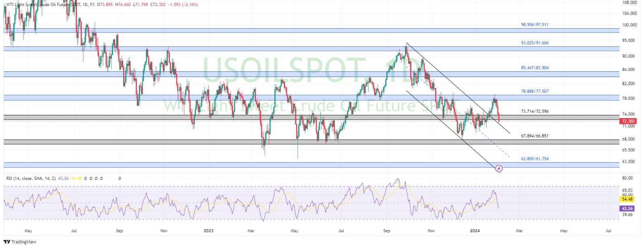Click the 78.888/77.507 zone label
This screenshot has height=248, width=644.
pos(535,91)
